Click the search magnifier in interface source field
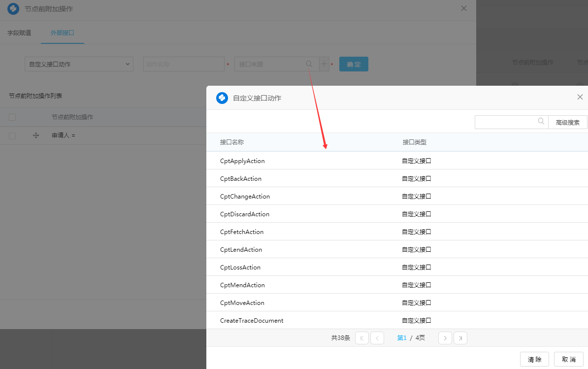Viewport: 588px width, 369px height. tap(309, 64)
